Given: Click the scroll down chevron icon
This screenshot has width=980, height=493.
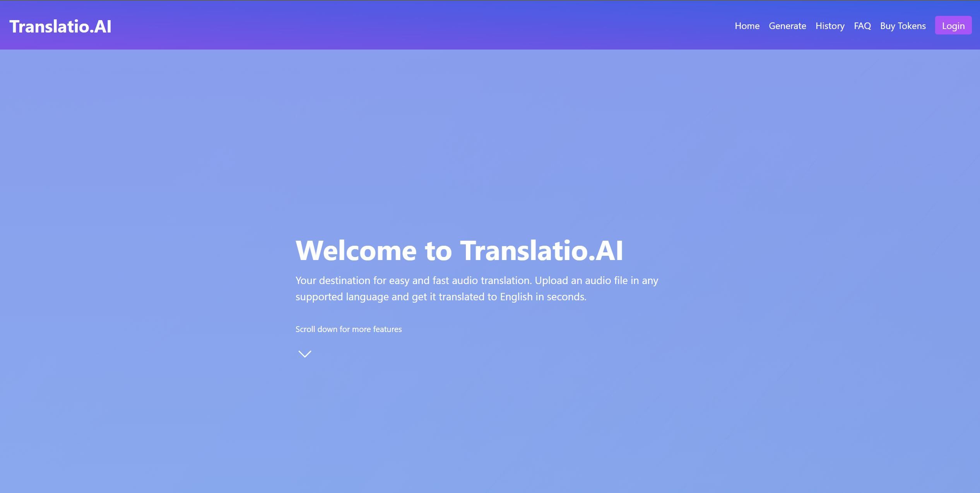Looking at the screenshot, I should (x=304, y=353).
